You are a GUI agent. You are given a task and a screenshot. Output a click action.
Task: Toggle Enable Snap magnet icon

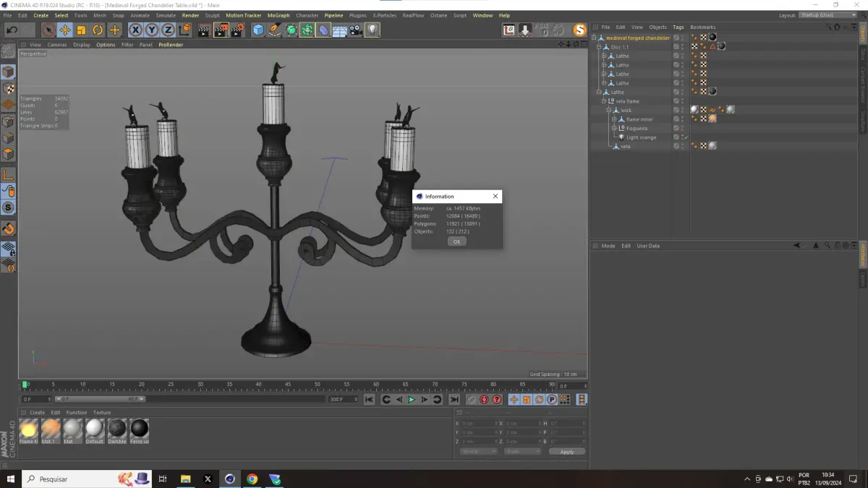coord(8,228)
